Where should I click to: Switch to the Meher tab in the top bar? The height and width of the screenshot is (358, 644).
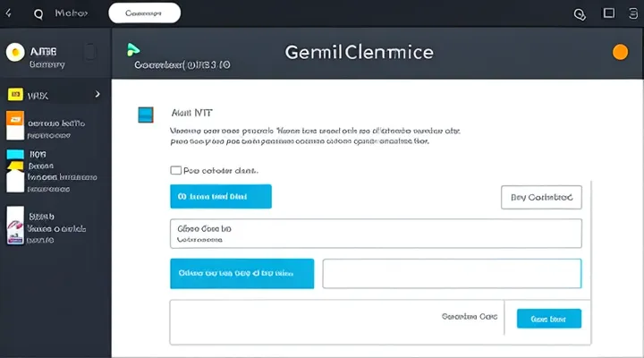pos(71,14)
